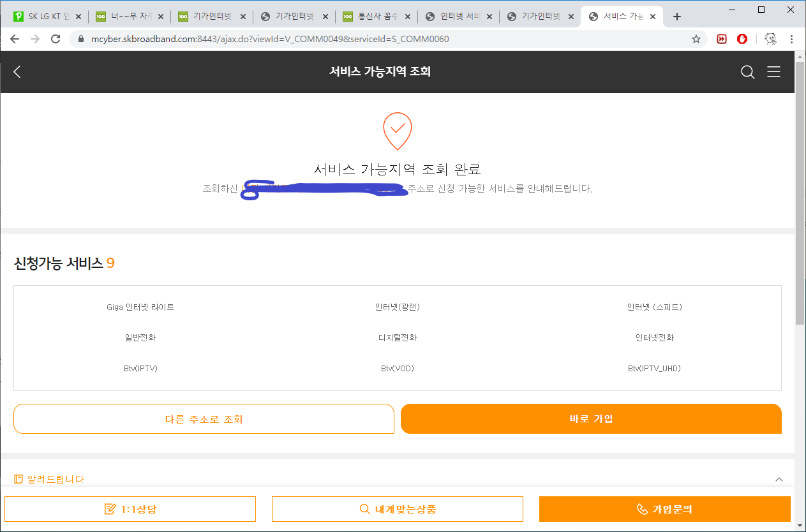Open the search icon in the header
Image resolution: width=806 pixels, height=532 pixels.
pyautogui.click(x=747, y=72)
